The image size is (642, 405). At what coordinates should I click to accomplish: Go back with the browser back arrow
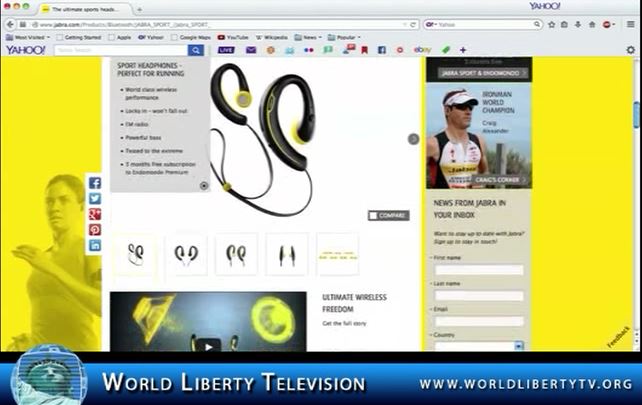(x=10, y=25)
